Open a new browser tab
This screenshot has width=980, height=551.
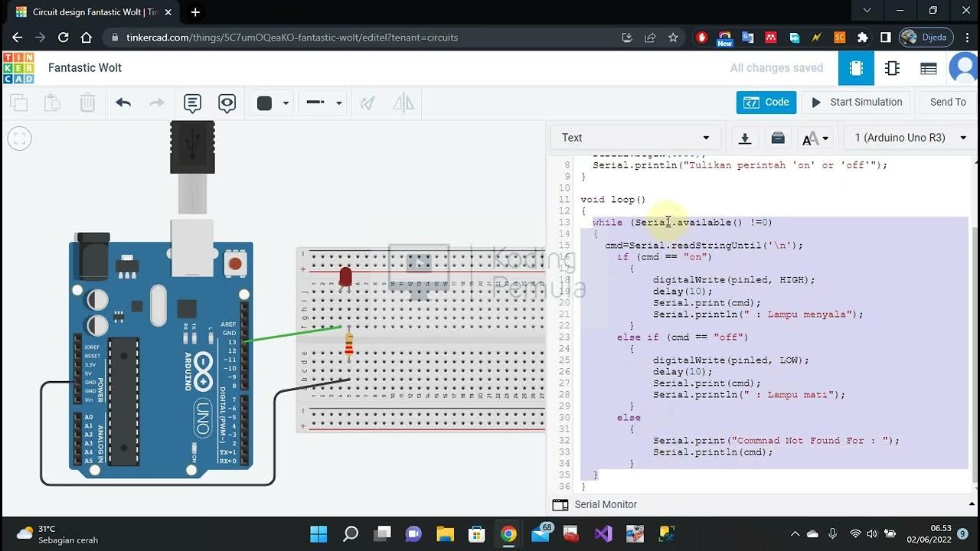click(195, 11)
